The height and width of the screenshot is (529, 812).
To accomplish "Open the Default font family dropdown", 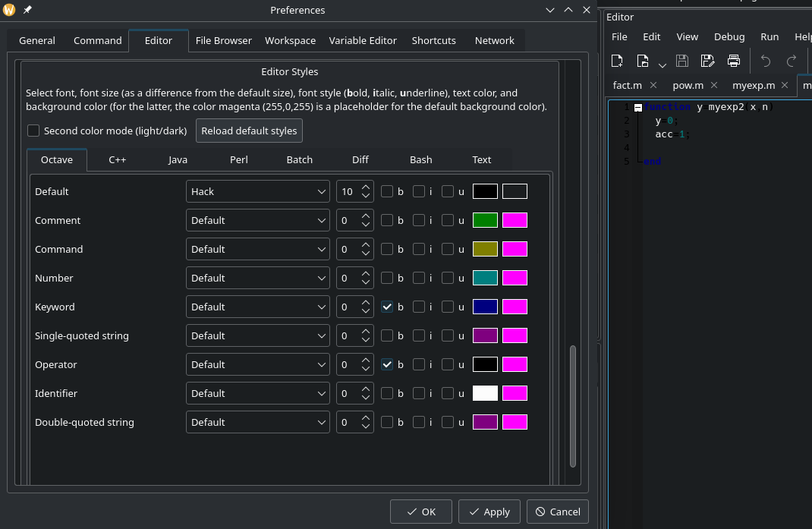I will coord(257,191).
